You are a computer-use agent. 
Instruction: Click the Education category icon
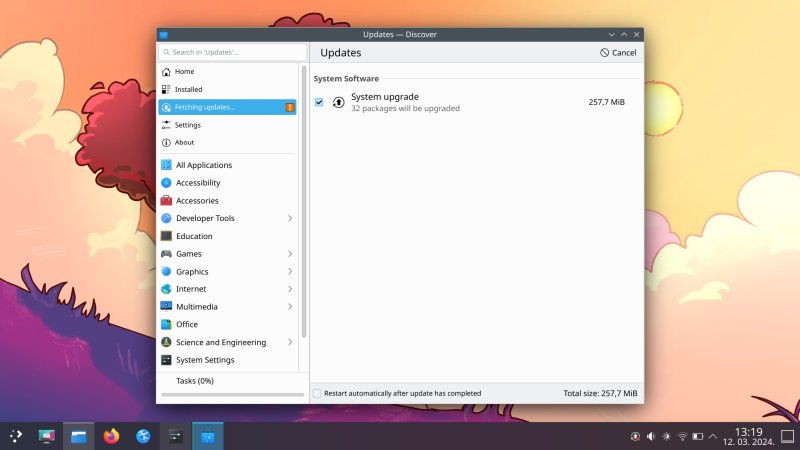[x=166, y=236]
